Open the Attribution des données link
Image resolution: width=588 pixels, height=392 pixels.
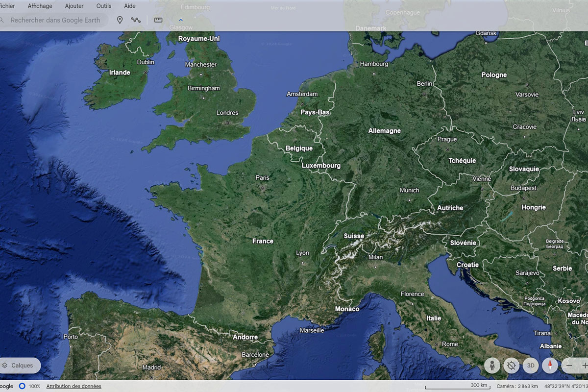coord(73,386)
